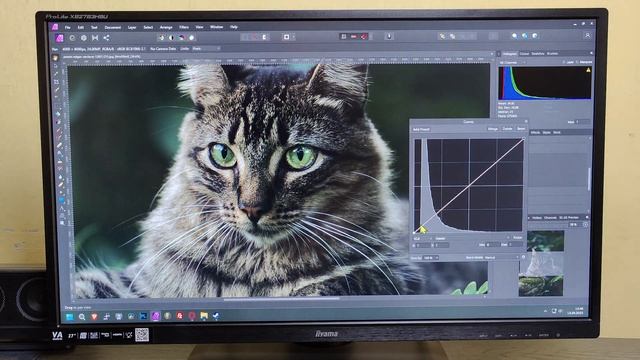640x360 pixels.
Task: Open the Document menu
Action: pos(113,27)
